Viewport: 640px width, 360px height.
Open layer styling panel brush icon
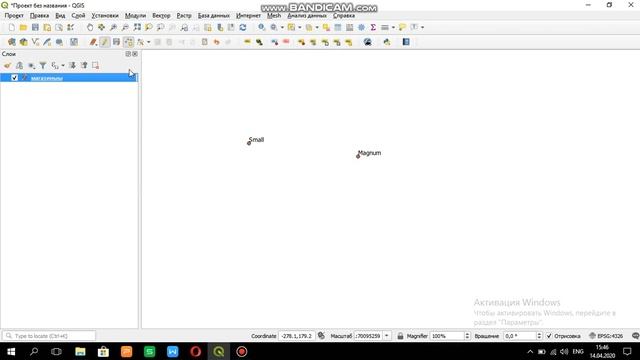(7, 65)
